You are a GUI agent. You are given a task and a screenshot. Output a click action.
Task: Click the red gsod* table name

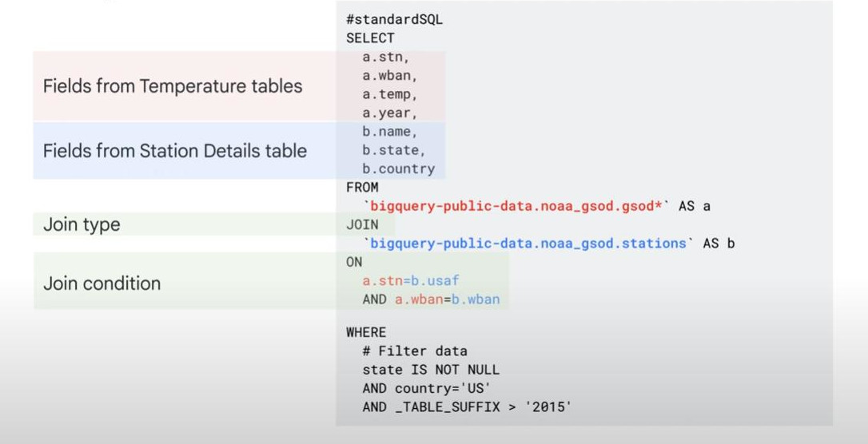click(516, 206)
